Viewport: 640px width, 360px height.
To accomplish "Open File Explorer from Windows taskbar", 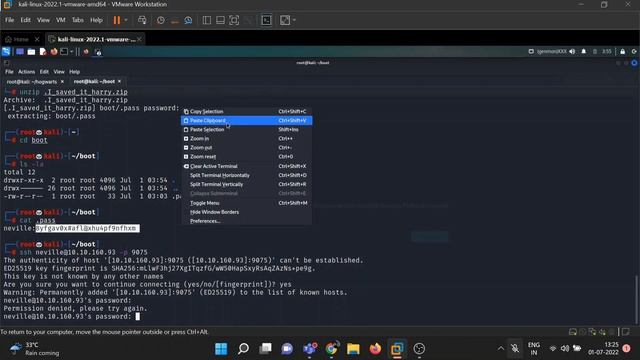I will pos(353,349).
